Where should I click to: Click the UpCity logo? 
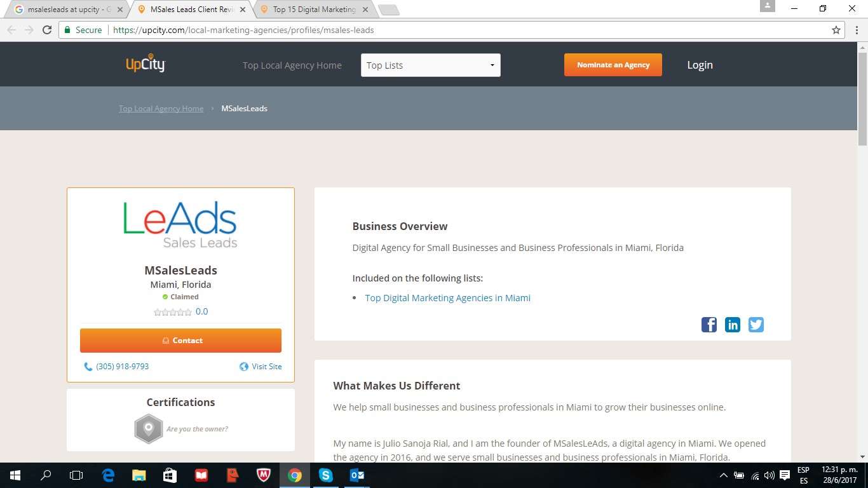click(x=146, y=64)
